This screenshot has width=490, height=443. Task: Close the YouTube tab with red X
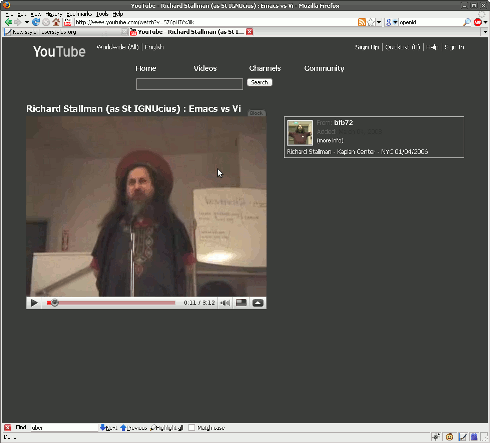249,32
